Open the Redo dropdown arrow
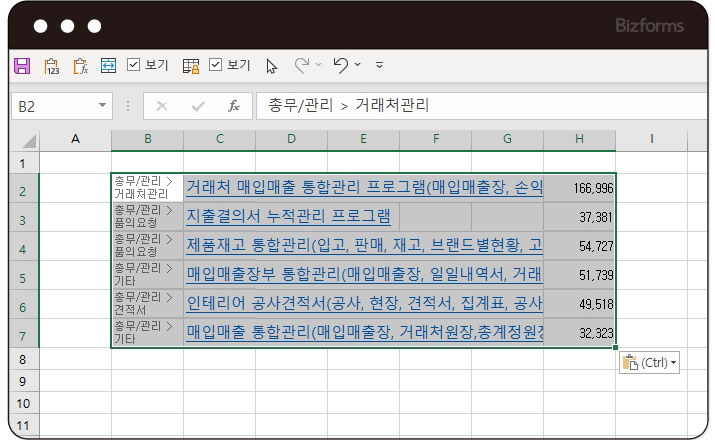 tap(318, 65)
